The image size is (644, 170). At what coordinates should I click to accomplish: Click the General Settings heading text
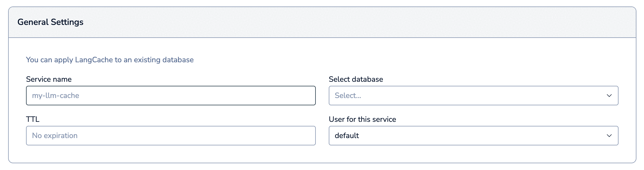[x=50, y=22]
